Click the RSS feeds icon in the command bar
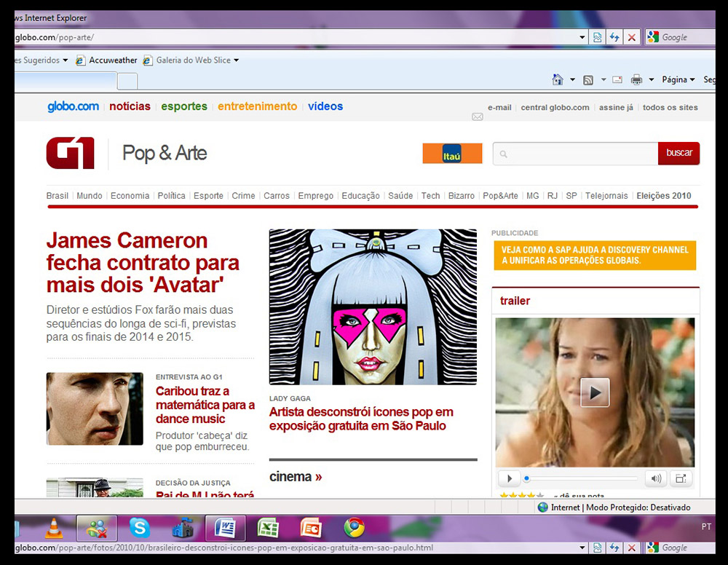This screenshot has height=565, width=728. (x=588, y=80)
